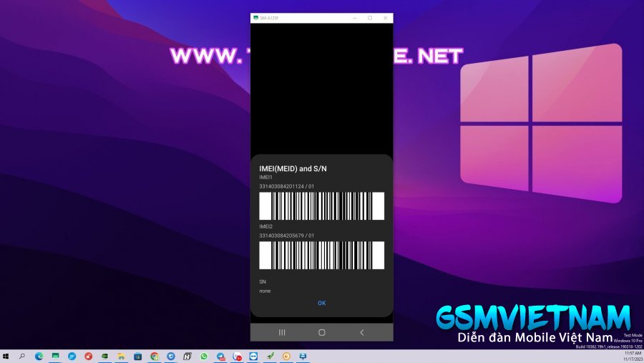Open the green checkmark app in taskbar
This screenshot has width=644, height=363.
(x=270, y=357)
